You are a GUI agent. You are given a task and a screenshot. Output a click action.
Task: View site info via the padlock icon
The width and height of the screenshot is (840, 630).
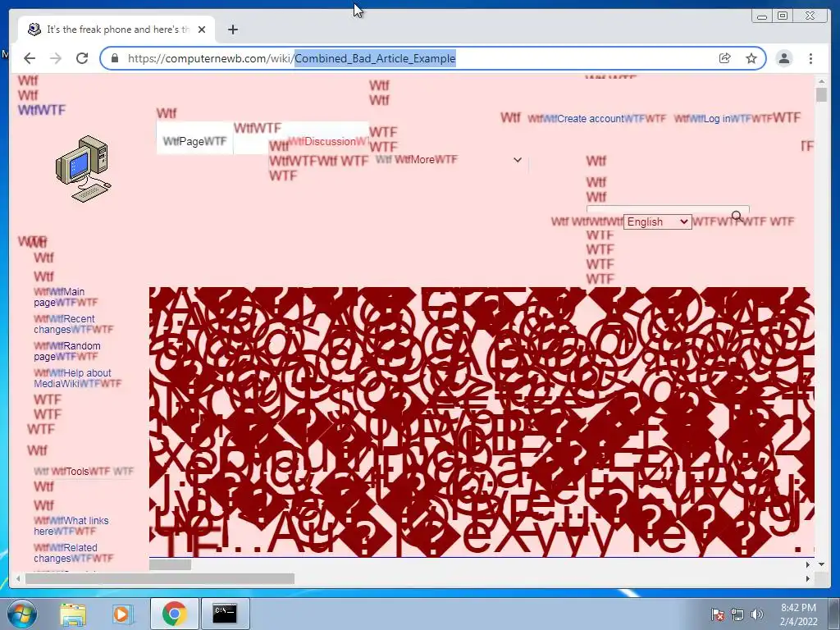pyautogui.click(x=115, y=58)
